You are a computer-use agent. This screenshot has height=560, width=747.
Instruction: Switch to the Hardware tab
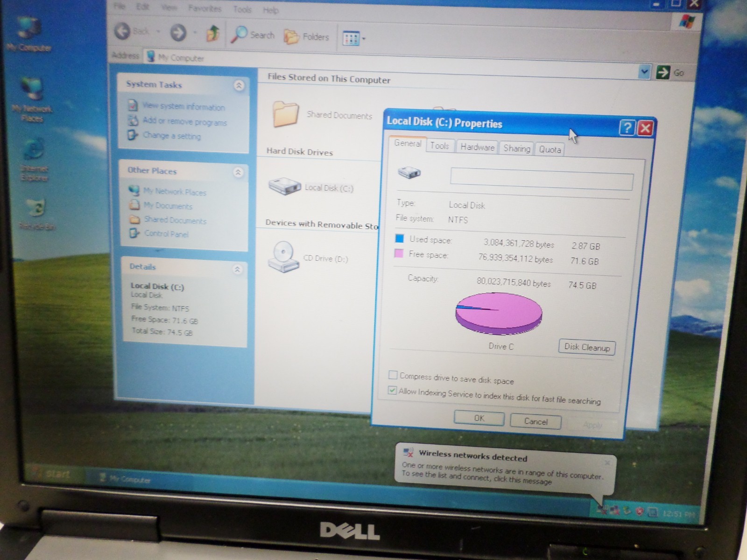click(x=477, y=147)
